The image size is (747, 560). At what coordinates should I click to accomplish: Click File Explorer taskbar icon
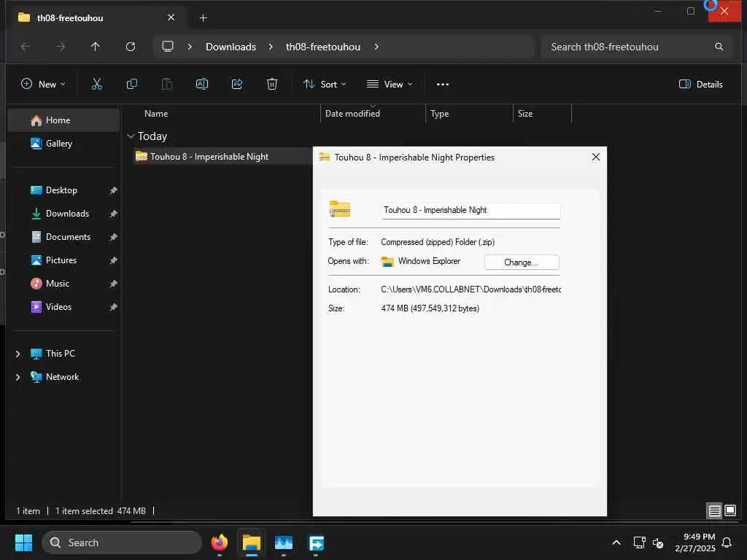coord(252,542)
